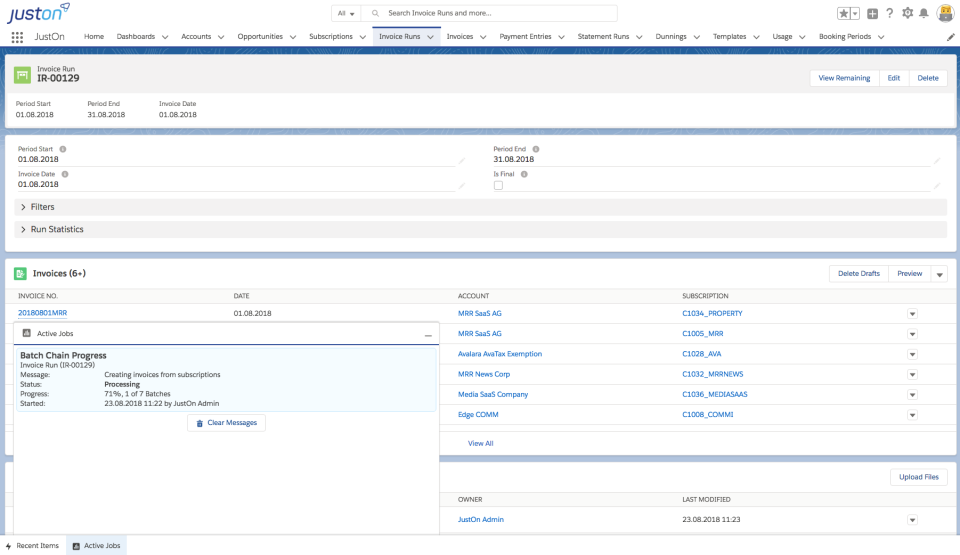Switch to the Accounts tab
This screenshot has width=960, height=555.
(196, 37)
